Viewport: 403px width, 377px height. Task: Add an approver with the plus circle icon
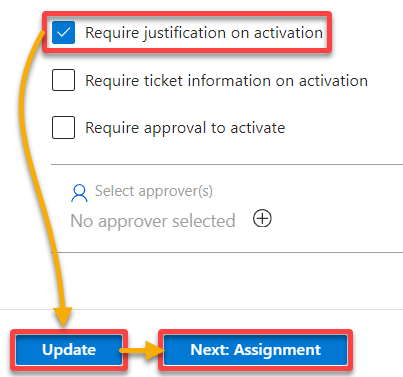(x=262, y=219)
